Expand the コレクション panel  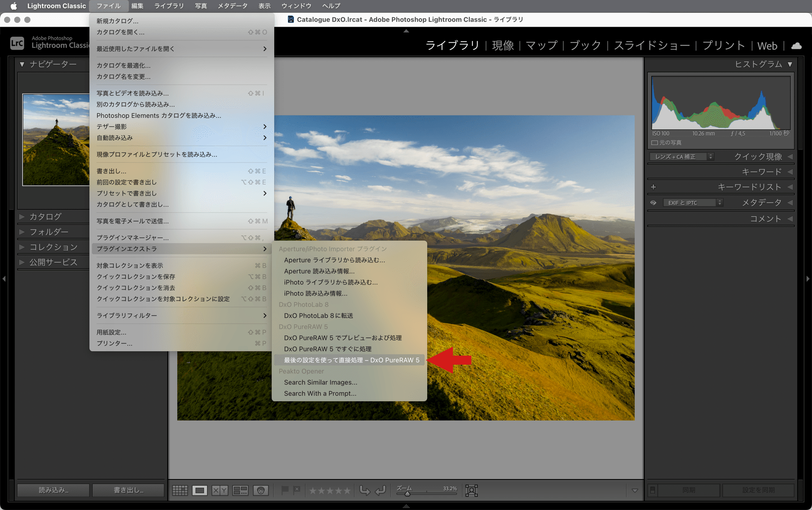22,247
